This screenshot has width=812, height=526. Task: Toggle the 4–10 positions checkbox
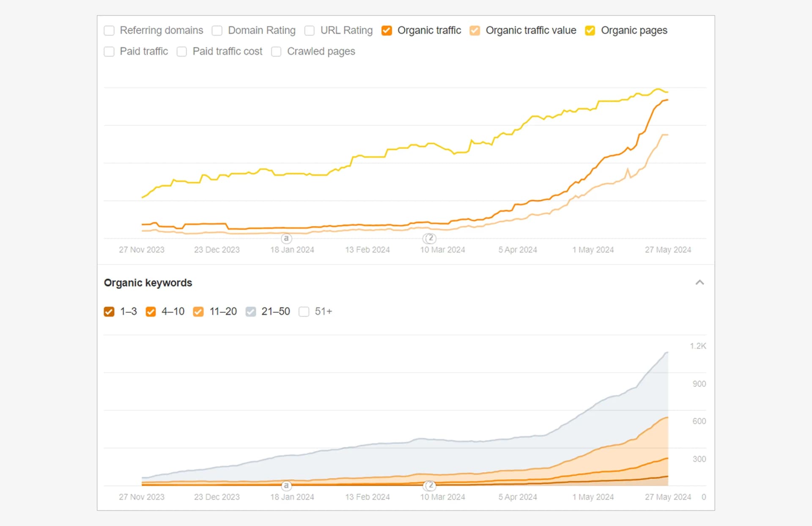pos(151,312)
